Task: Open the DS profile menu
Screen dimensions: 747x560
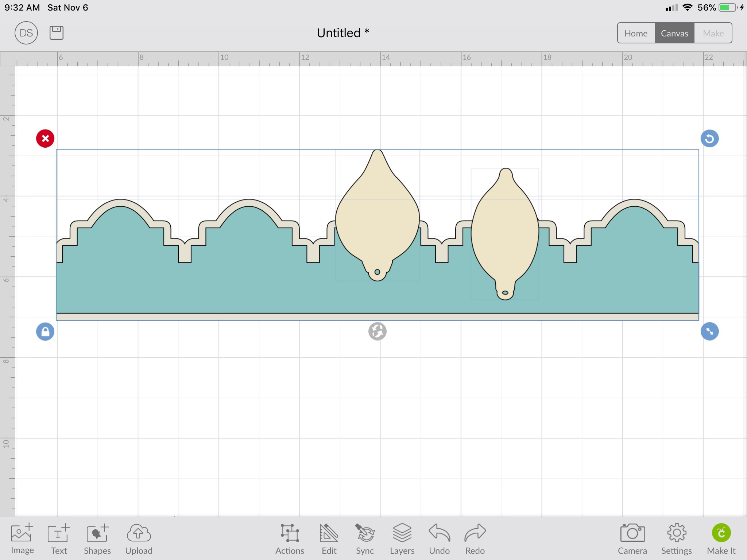Action: tap(26, 33)
